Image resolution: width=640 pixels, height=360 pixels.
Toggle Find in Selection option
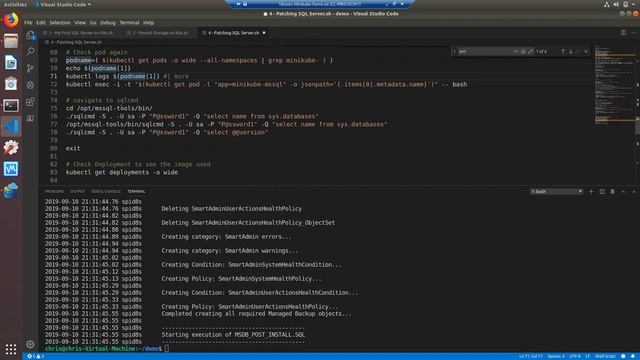coord(578,51)
